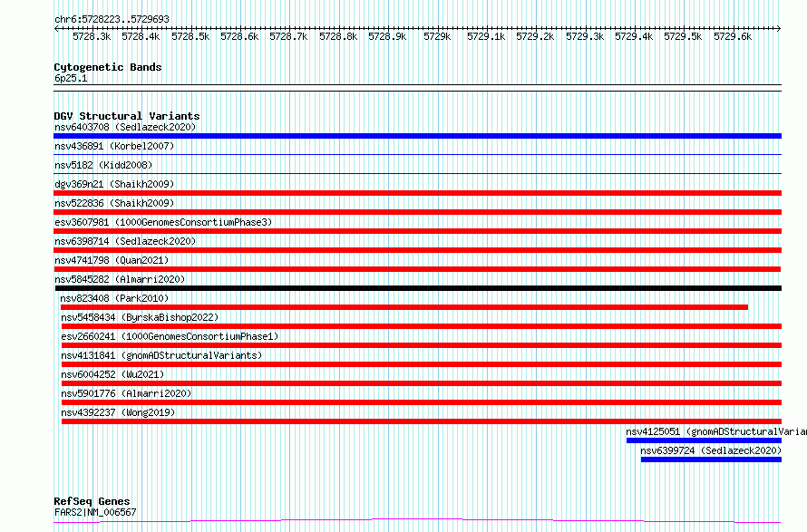Open the nsv436891 (Korbel2007) label
Viewport: 807px width, 532px height.
coord(114,146)
